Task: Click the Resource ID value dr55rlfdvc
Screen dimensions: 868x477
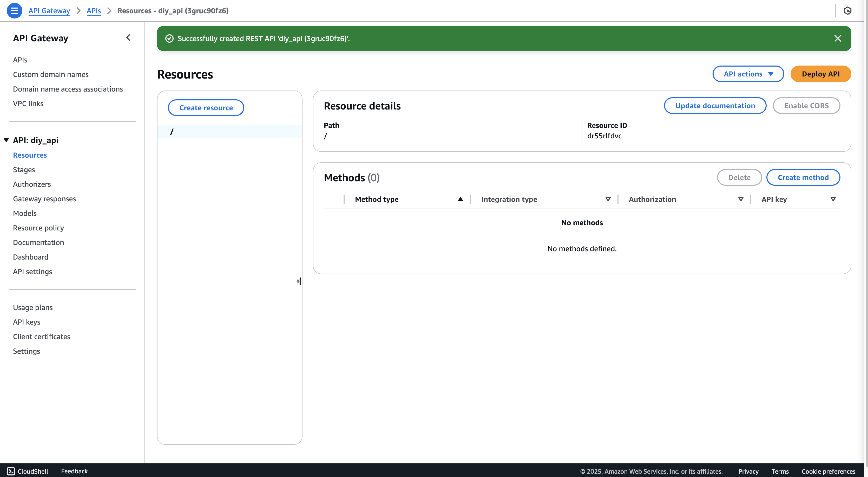Action: pyautogui.click(x=604, y=136)
